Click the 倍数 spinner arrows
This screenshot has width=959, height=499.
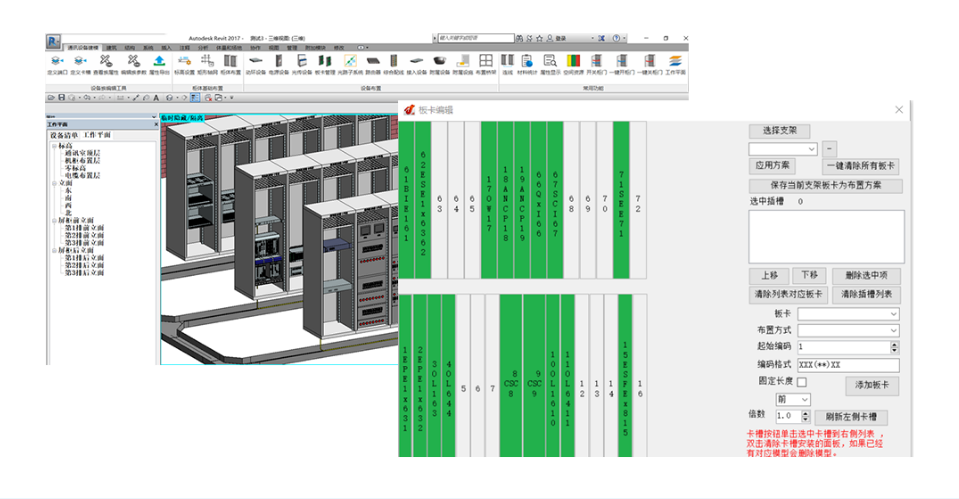point(804,416)
